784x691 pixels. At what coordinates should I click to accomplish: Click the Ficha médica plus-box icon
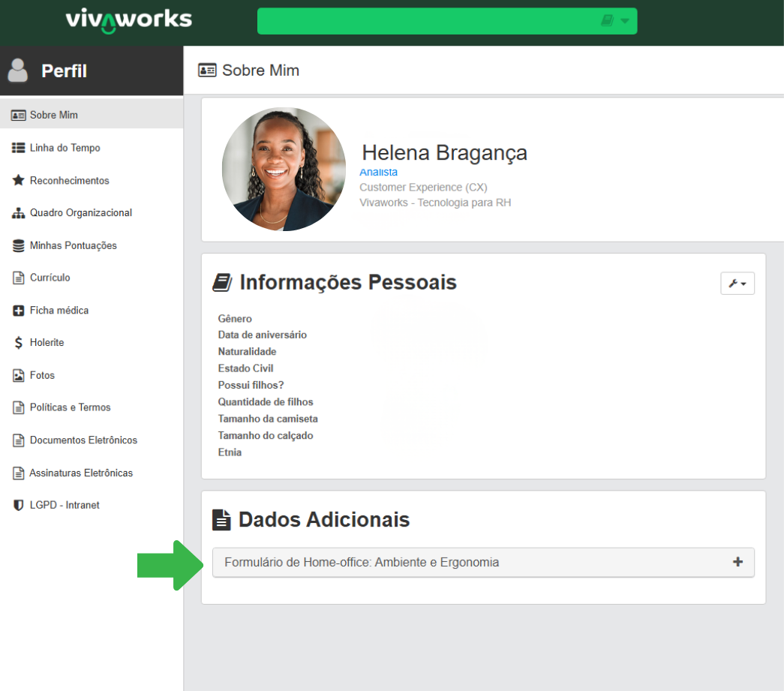(19, 311)
